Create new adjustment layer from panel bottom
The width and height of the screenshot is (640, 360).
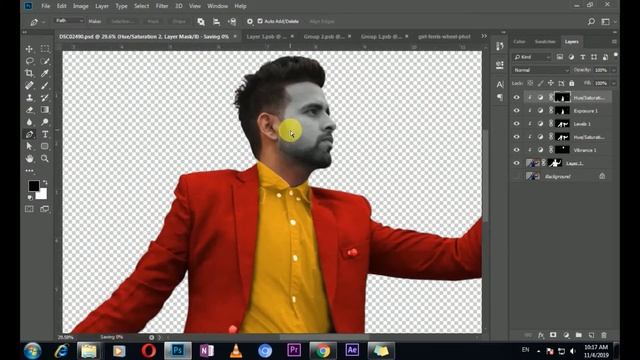pyautogui.click(x=566, y=335)
